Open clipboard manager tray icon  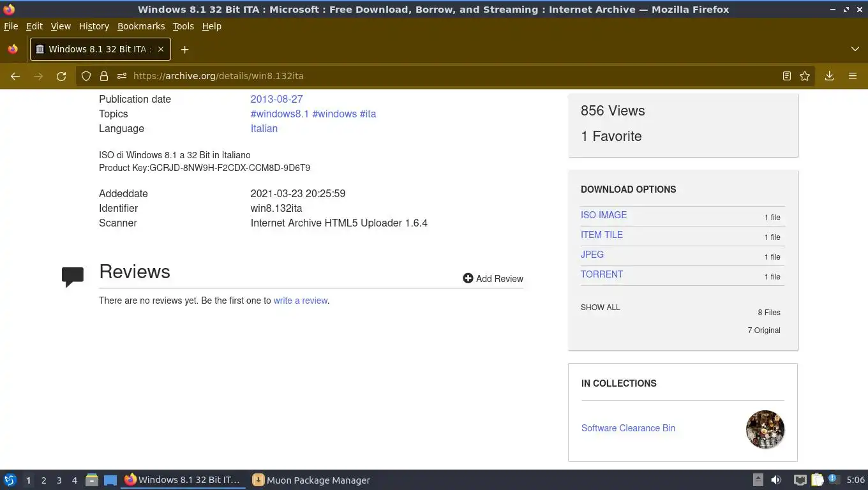coord(818,480)
